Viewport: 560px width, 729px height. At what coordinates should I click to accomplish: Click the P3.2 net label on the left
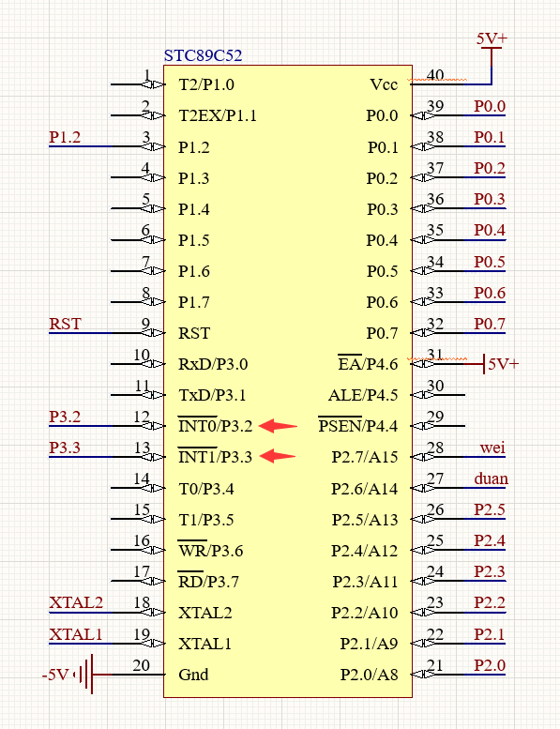(65, 417)
